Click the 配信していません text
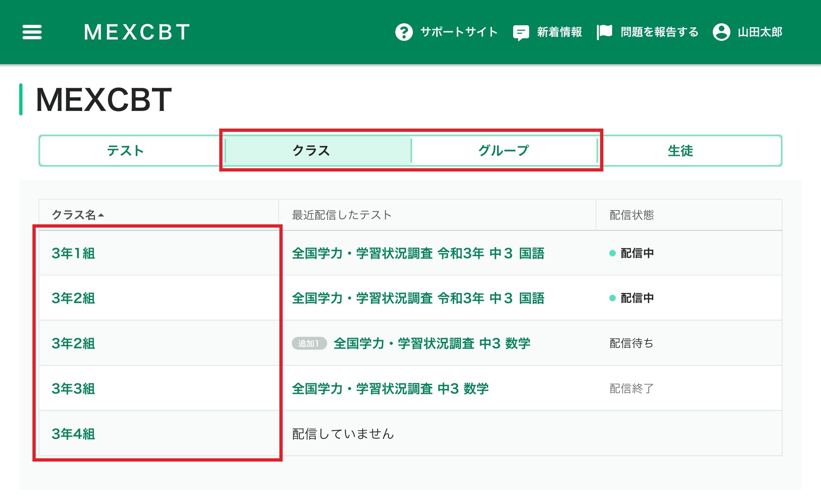Screen dimensions: 821x504 click(343, 434)
